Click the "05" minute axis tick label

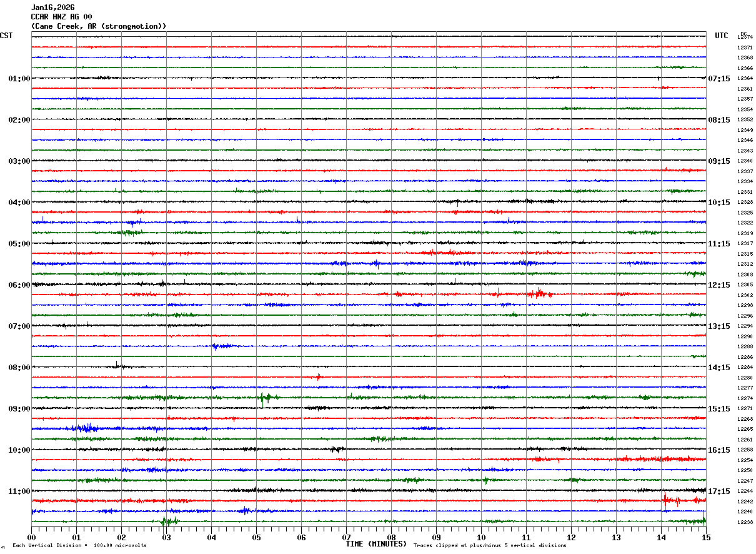256,537
